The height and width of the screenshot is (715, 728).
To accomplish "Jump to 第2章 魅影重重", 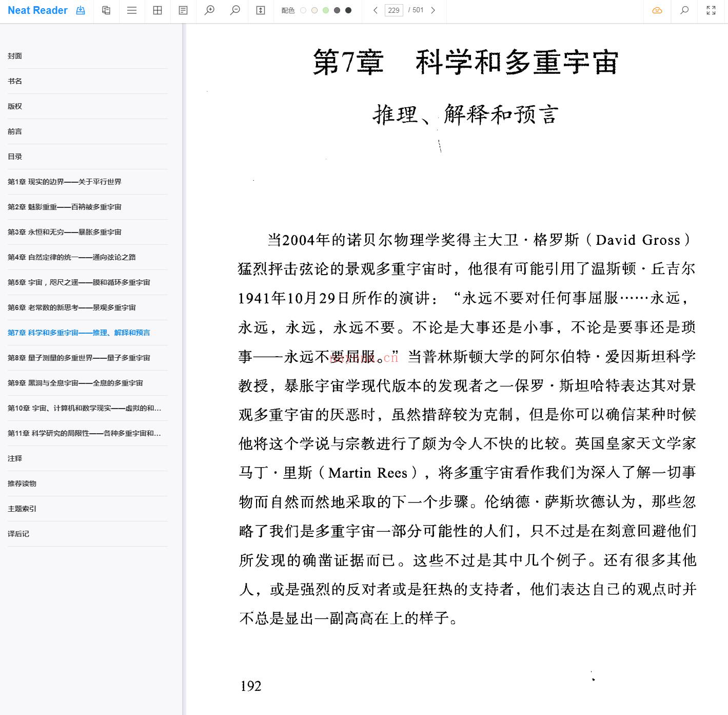I will [x=87, y=207].
